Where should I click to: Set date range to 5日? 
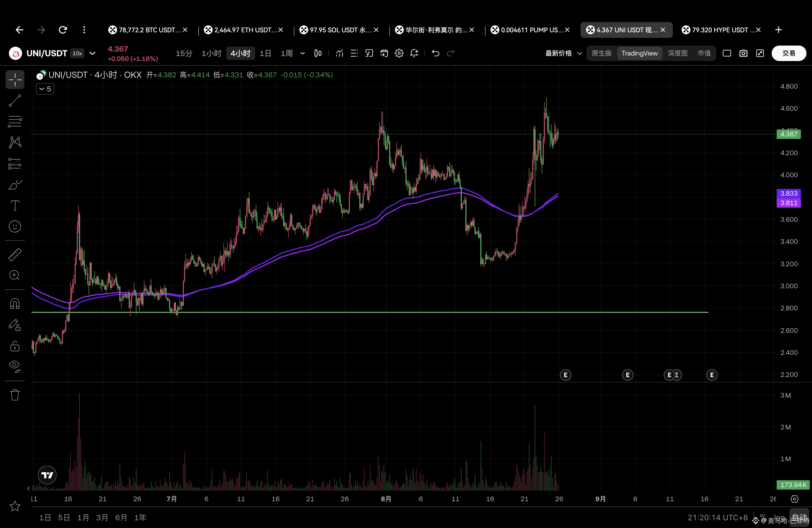point(64,518)
